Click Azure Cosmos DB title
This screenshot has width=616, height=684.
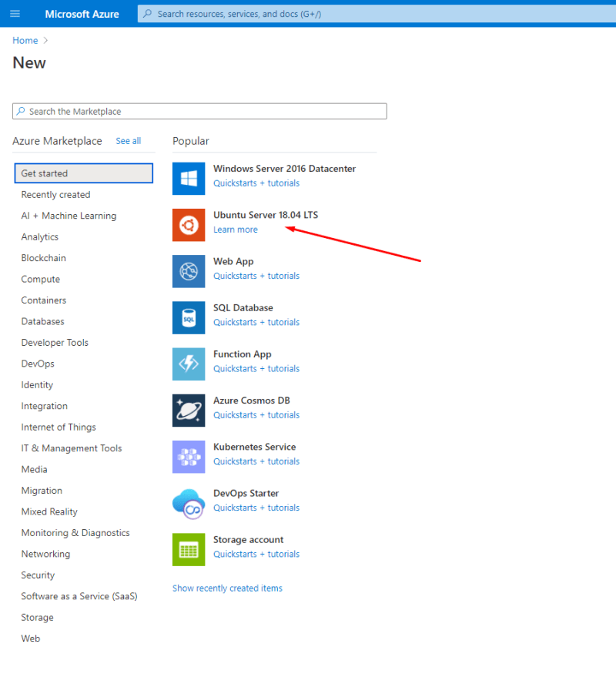coord(252,401)
